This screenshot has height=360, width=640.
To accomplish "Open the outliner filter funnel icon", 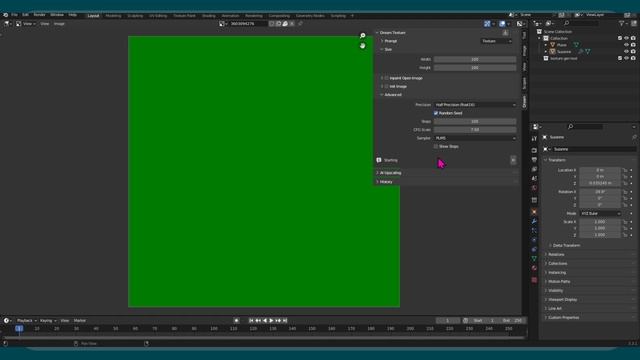I will (622, 24).
